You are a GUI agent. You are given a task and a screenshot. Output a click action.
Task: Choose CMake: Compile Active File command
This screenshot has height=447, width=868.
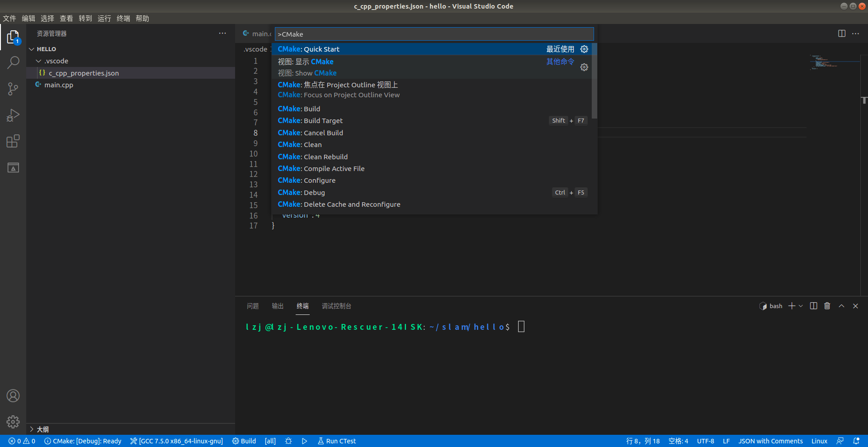pyautogui.click(x=432, y=168)
